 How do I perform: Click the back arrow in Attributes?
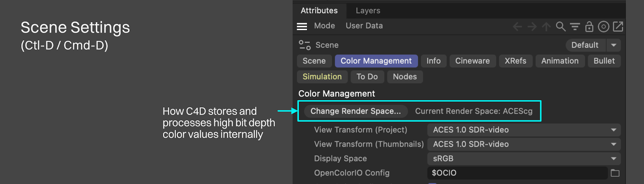pos(518,27)
